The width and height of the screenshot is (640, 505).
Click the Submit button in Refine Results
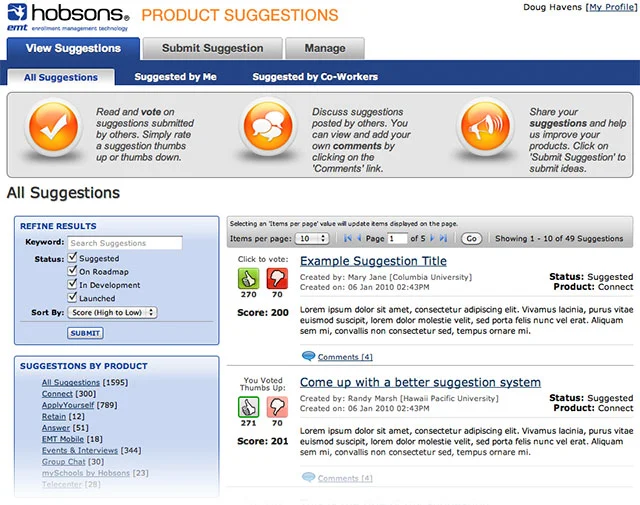click(85, 333)
